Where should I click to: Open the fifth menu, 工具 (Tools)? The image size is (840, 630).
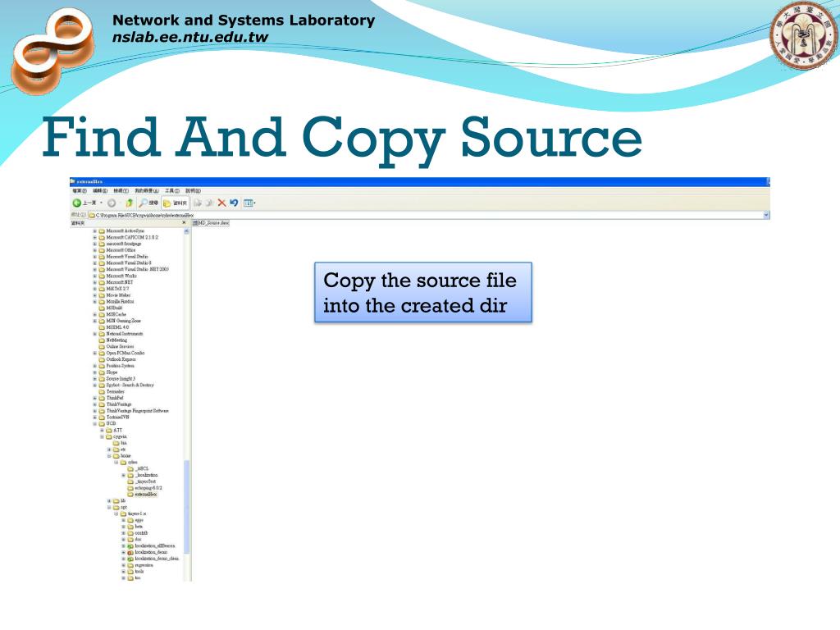coord(172,190)
